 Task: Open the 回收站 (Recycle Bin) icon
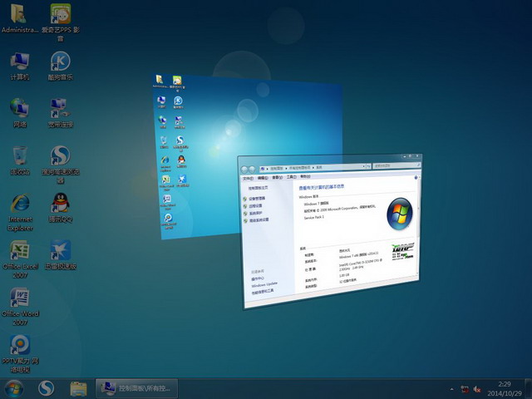click(x=19, y=155)
